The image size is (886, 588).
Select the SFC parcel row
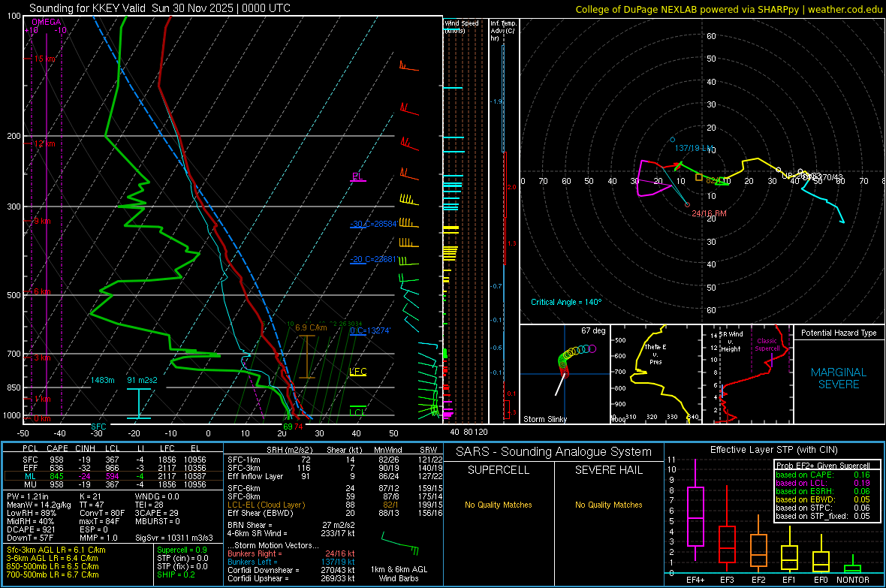pos(113,460)
